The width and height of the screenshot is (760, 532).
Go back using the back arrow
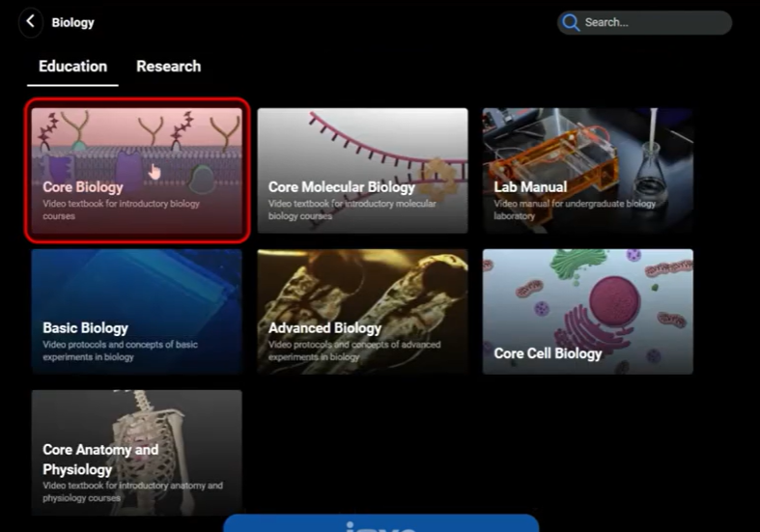pos(31,21)
